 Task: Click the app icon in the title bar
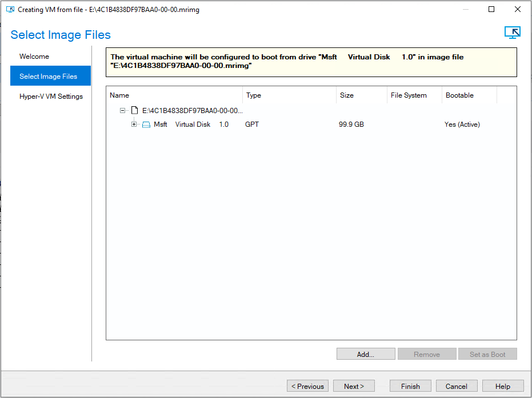[10, 10]
